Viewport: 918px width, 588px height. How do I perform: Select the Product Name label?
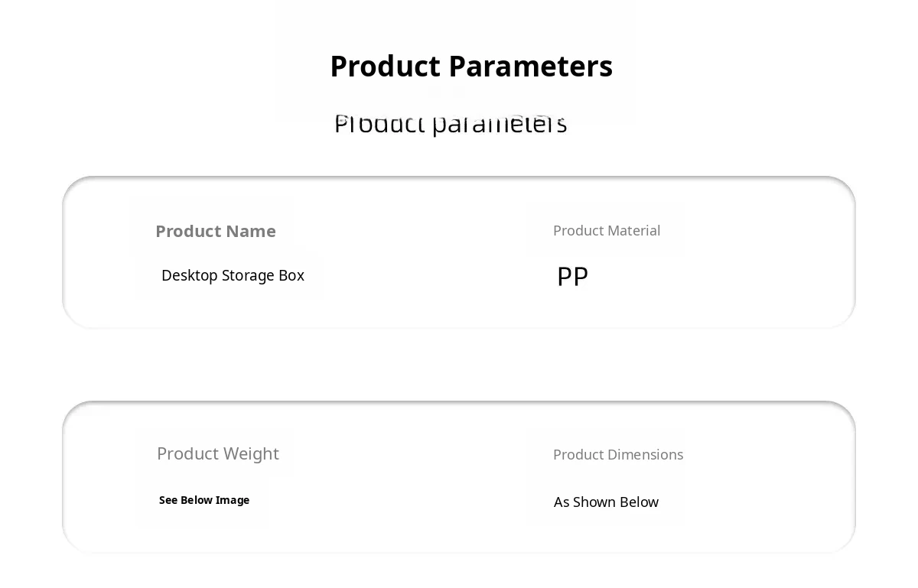coord(215,231)
